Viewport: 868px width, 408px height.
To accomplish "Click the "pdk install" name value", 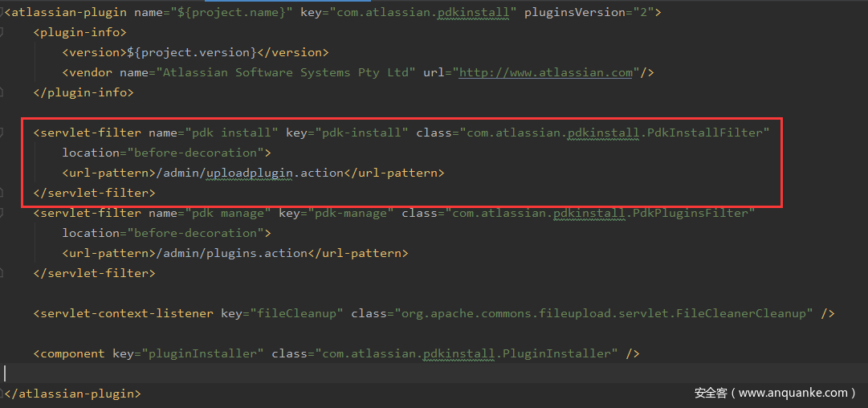I will (x=231, y=133).
